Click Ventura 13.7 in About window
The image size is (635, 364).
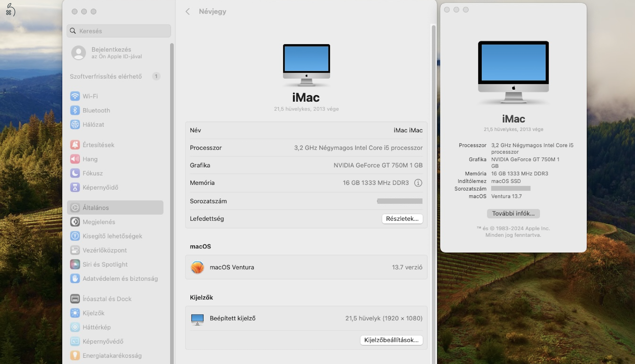[x=506, y=196]
